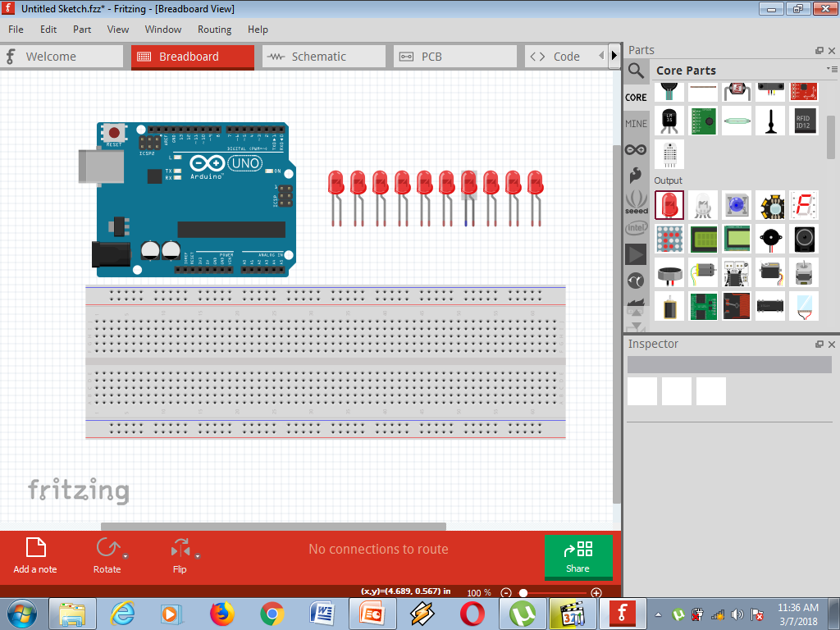Pick the stepper motor part
The height and width of the screenshot is (630, 840).
point(804,272)
